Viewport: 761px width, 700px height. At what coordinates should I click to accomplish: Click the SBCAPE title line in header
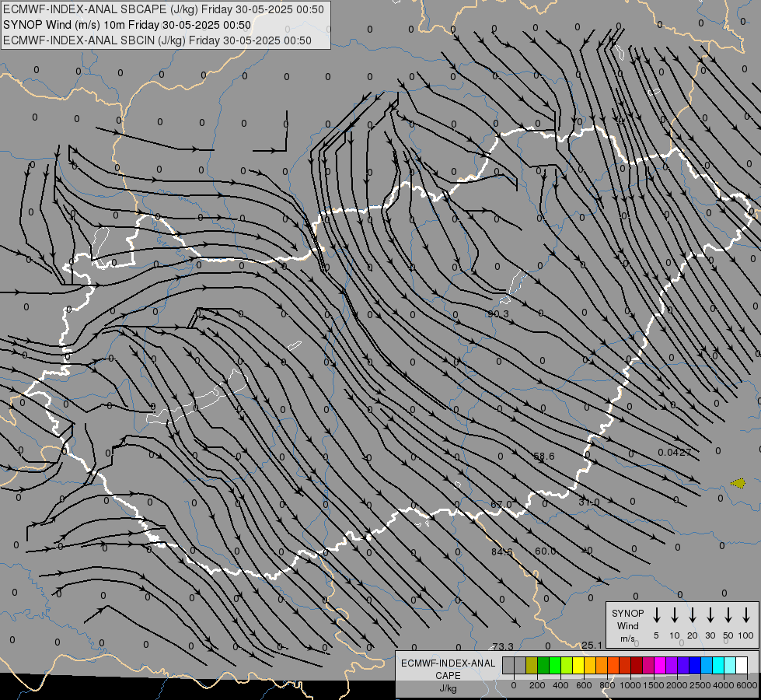click(163, 9)
